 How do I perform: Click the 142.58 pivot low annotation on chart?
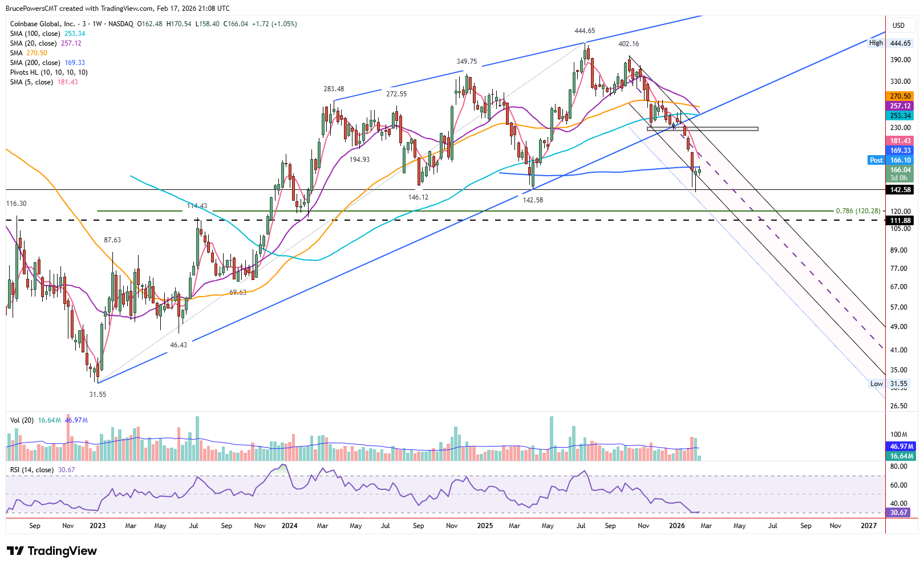(533, 200)
